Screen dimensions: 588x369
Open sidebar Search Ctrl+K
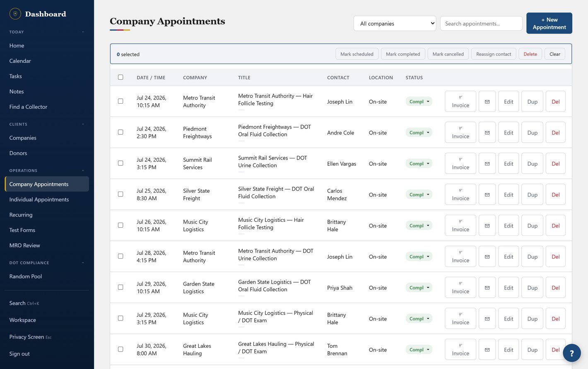47,303
